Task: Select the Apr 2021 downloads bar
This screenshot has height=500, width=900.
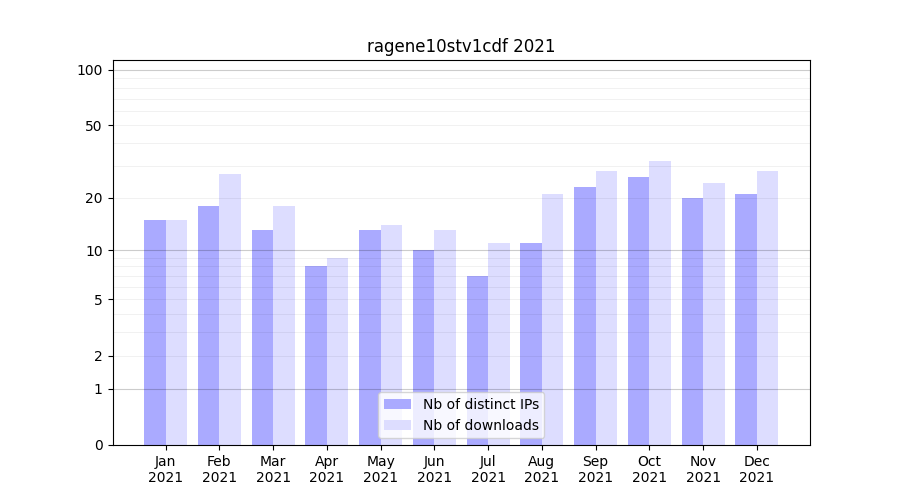Action: click(x=338, y=351)
